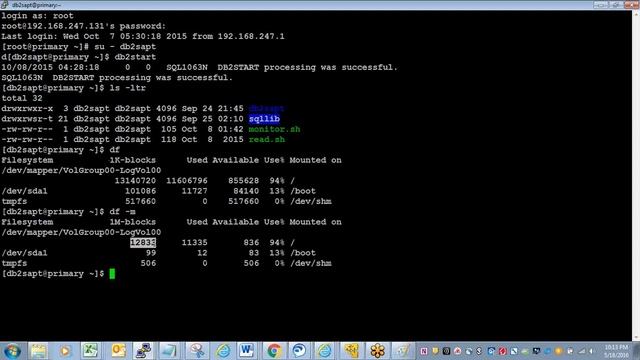Click the green cursor at the last prompt

[112, 274]
